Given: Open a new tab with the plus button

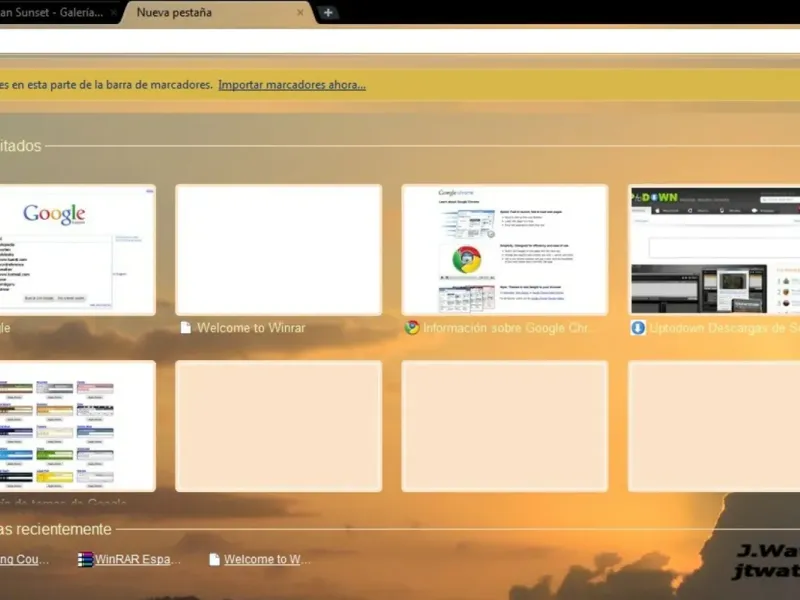Looking at the screenshot, I should tap(328, 13).
